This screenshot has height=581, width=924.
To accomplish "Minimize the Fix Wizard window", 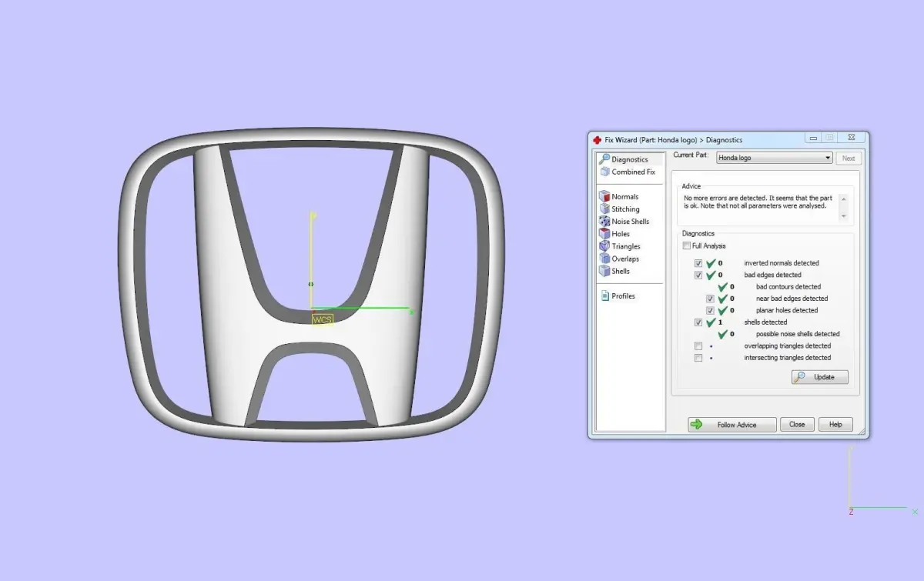I will 813,139.
